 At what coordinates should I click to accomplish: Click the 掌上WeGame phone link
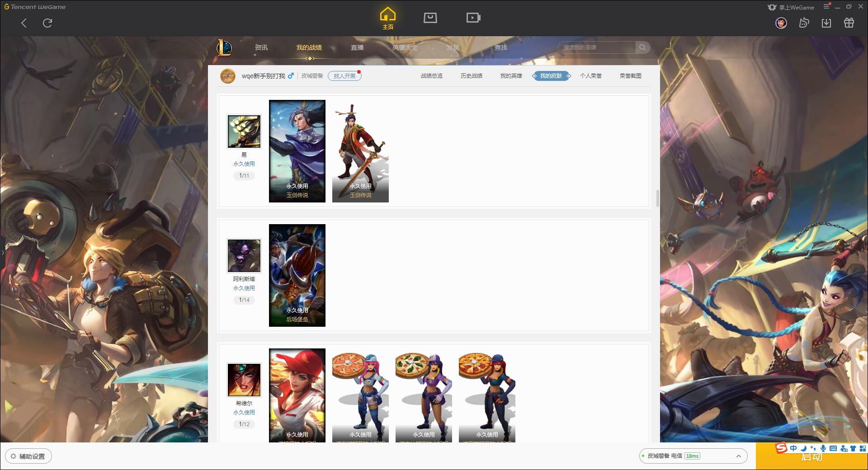(x=791, y=7)
